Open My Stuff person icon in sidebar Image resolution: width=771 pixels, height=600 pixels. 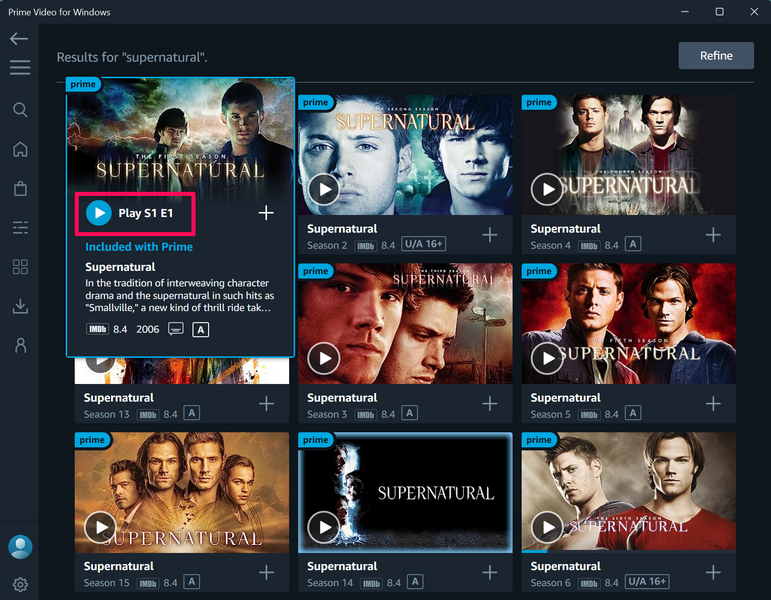(20, 345)
